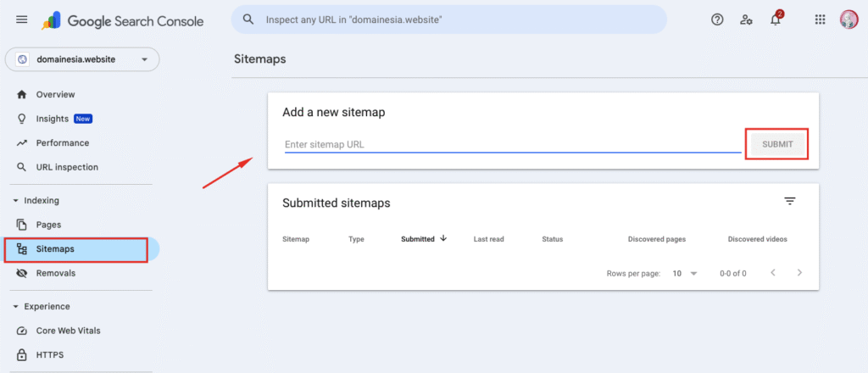Click the Google Search Console logo
This screenshot has height=373, width=868.
click(122, 21)
